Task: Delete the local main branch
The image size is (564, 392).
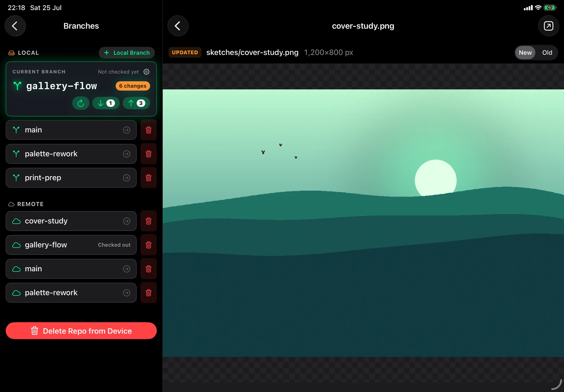Action: 149,130
